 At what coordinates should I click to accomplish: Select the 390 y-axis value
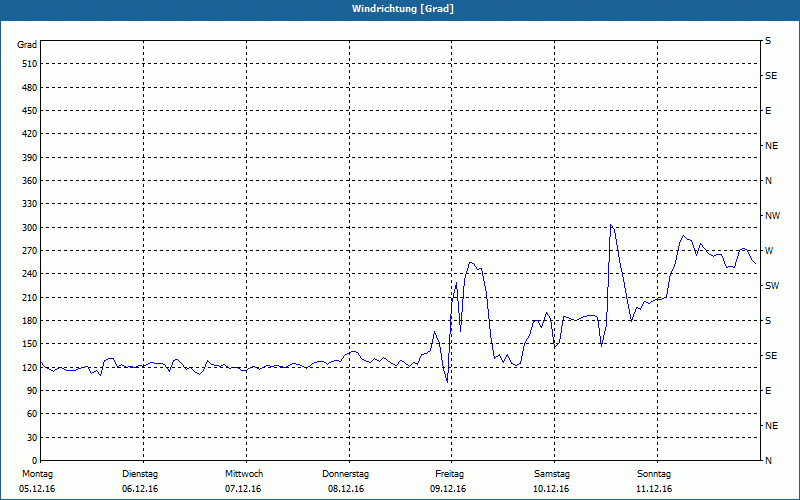pos(30,158)
